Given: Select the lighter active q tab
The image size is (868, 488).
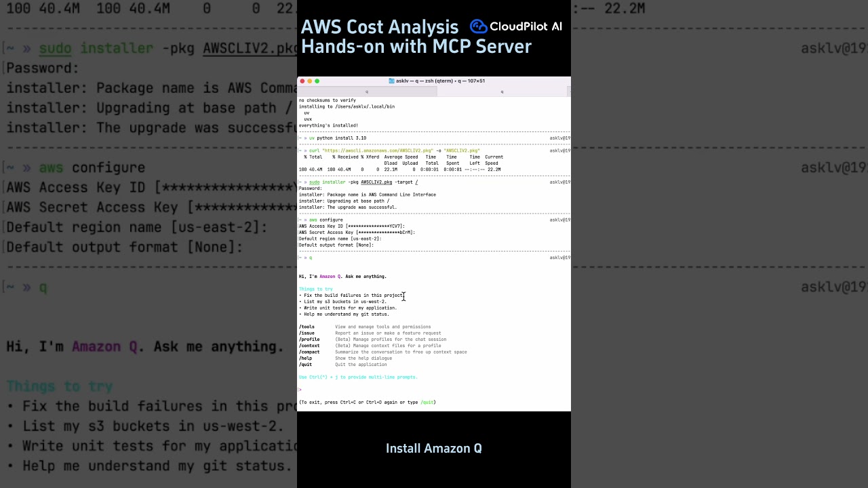Looking at the screenshot, I should pyautogui.click(x=502, y=91).
